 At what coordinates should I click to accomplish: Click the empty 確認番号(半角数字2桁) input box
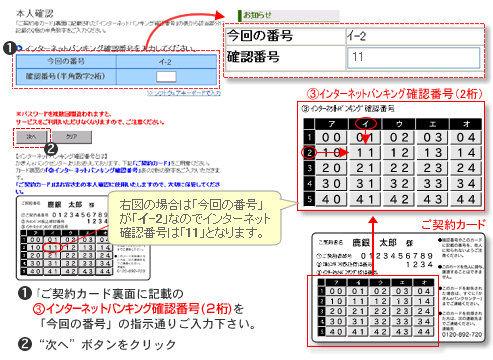(x=166, y=77)
